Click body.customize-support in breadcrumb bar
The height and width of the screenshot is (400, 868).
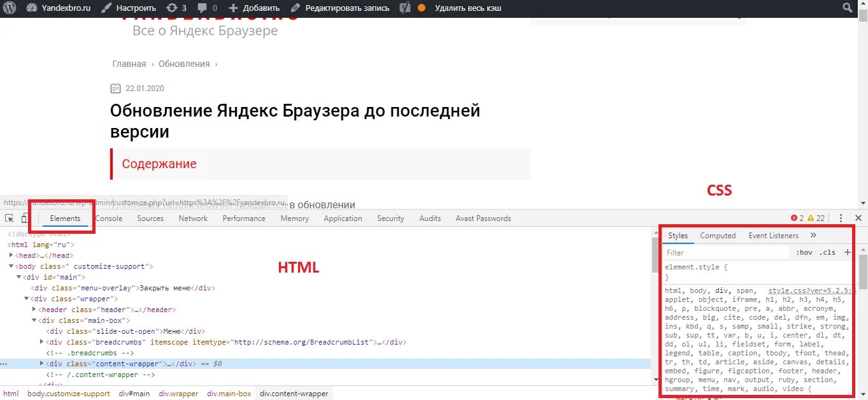(x=69, y=394)
